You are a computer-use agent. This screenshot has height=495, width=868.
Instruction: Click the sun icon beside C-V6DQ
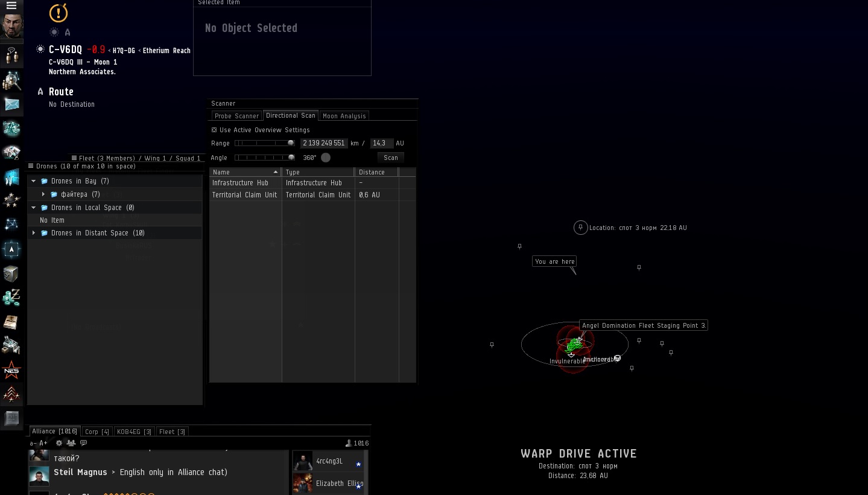click(x=40, y=49)
